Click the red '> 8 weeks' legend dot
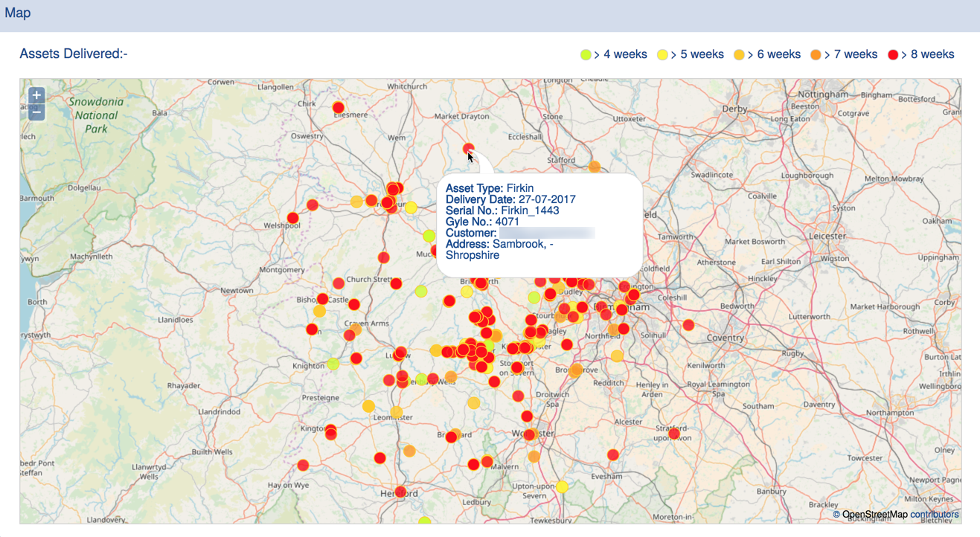 [x=893, y=54]
